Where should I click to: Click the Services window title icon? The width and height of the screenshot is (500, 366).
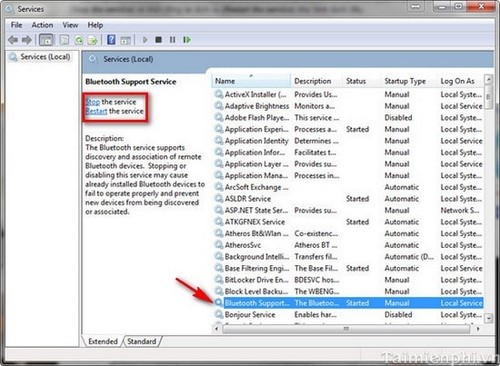pos(9,8)
